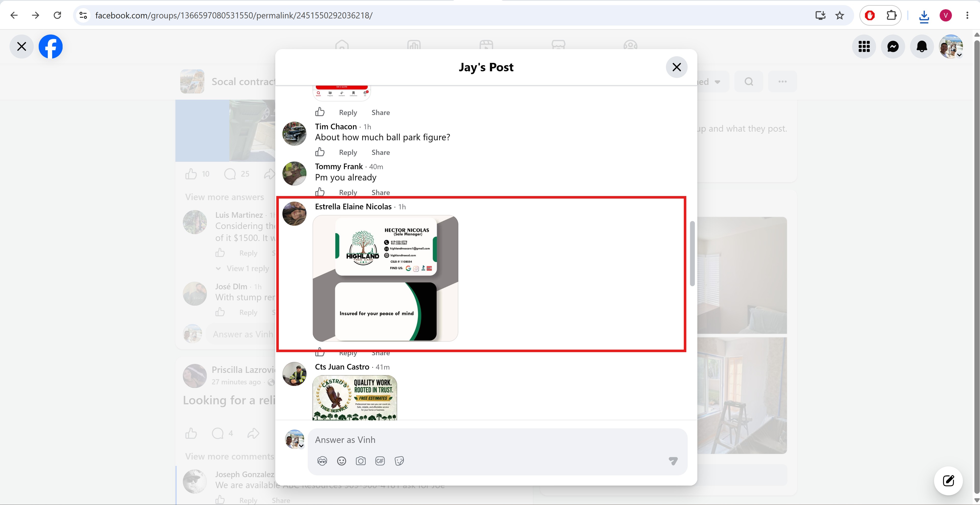This screenshot has height=505, width=980.
Task: Open the Facebook apps grid menu
Action: [x=864, y=47]
